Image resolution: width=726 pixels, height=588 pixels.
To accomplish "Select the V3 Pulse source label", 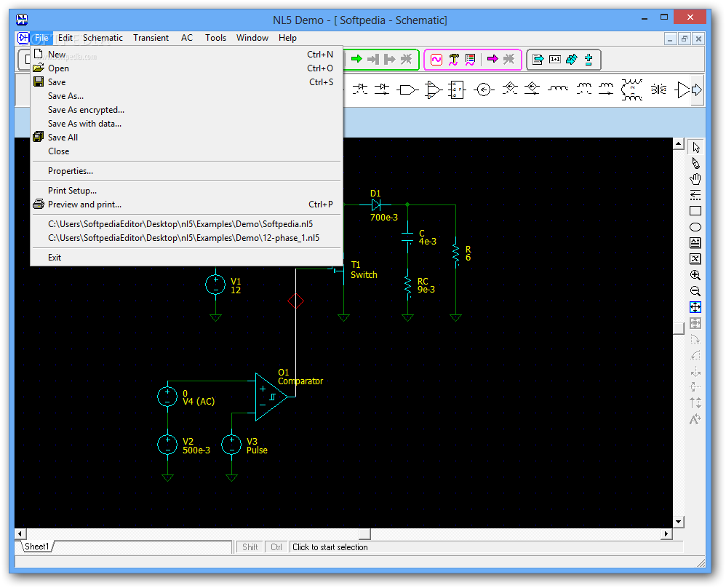I will tap(257, 446).
